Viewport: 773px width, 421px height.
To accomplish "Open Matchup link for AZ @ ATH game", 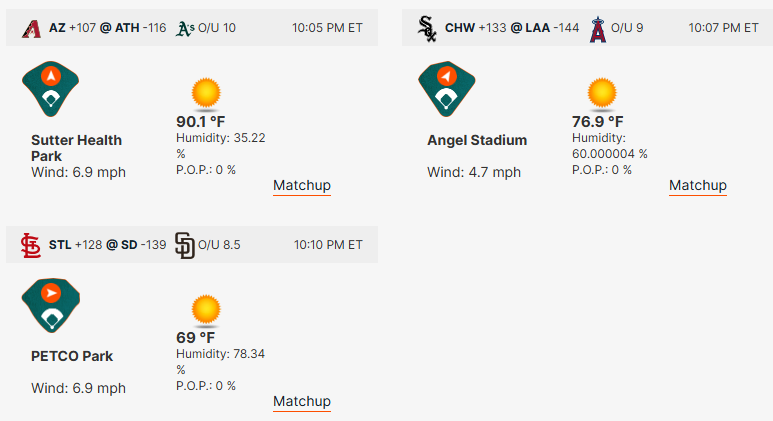I will click(x=302, y=186).
